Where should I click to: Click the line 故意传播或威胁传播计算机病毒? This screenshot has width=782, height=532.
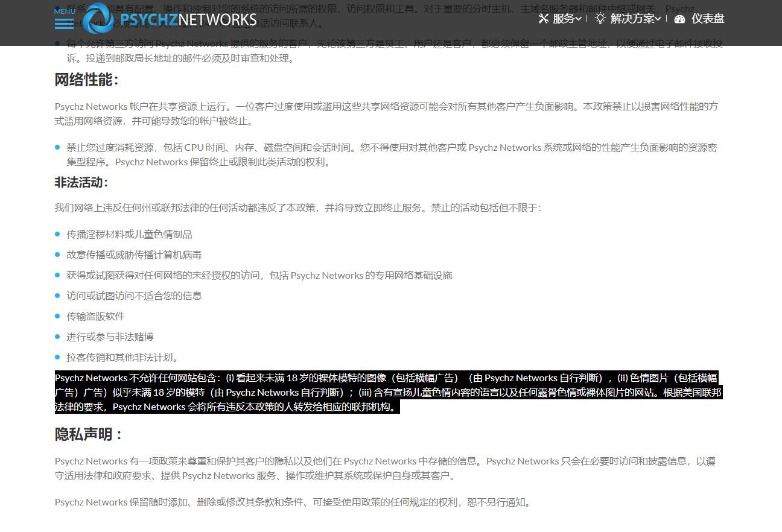click(134, 255)
